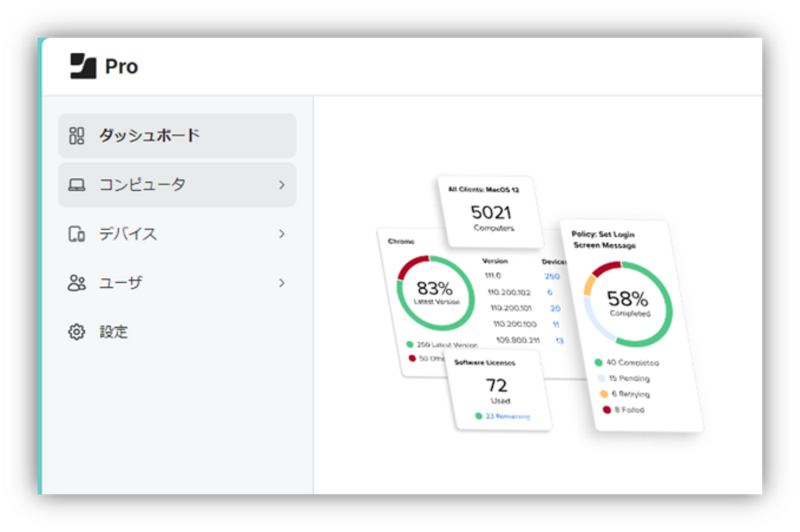The image size is (800, 532).
Task: Open the デバイス label in the sidebar
Action: coord(128,234)
